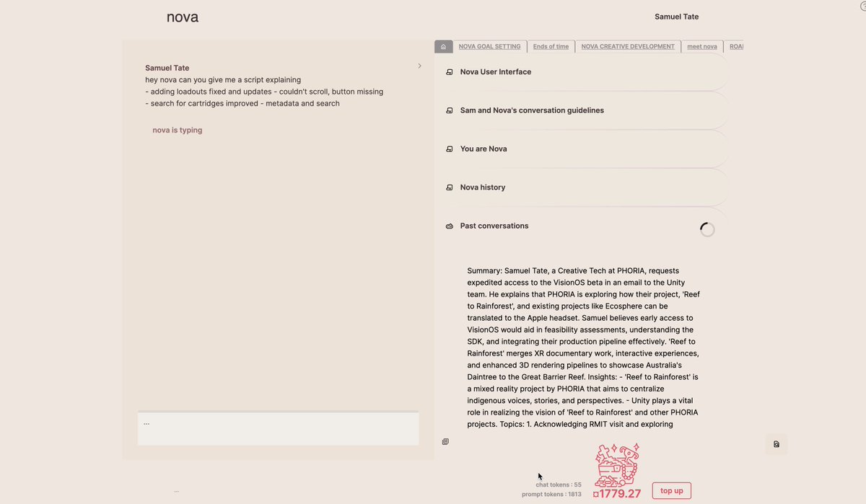Click the scroll icon beside Nova history
The width and height of the screenshot is (866, 504).
coord(450,187)
